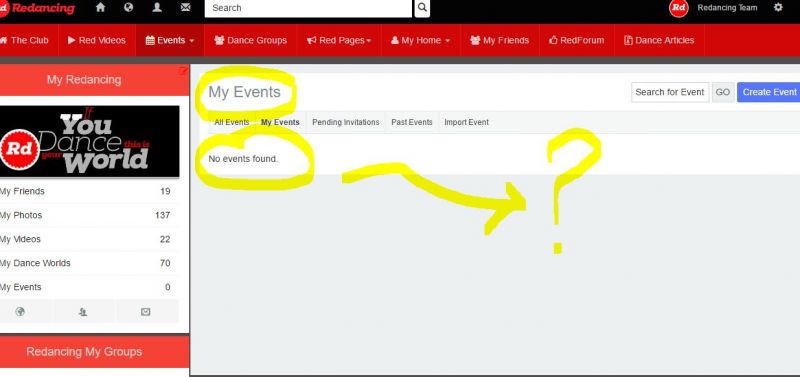Click the Redancing Team avatar icon
The image size is (800, 377).
tap(679, 8)
